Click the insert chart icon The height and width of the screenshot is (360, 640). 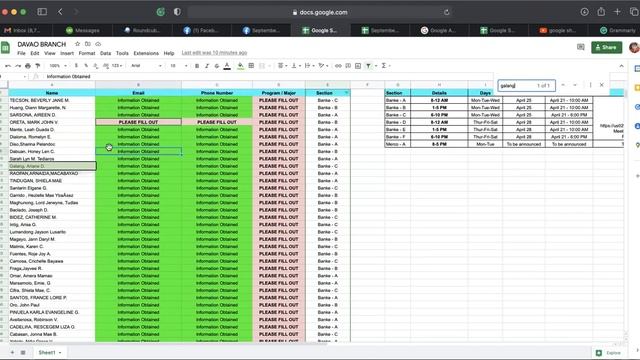[x=358, y=66]
